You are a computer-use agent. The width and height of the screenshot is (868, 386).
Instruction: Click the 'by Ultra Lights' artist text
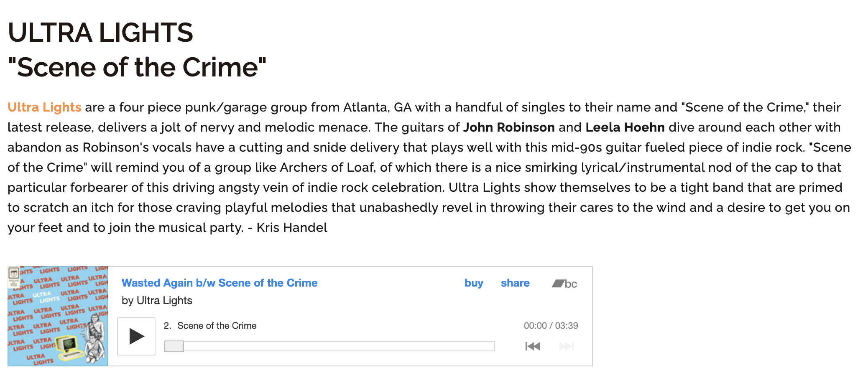[x=157, y=301]
